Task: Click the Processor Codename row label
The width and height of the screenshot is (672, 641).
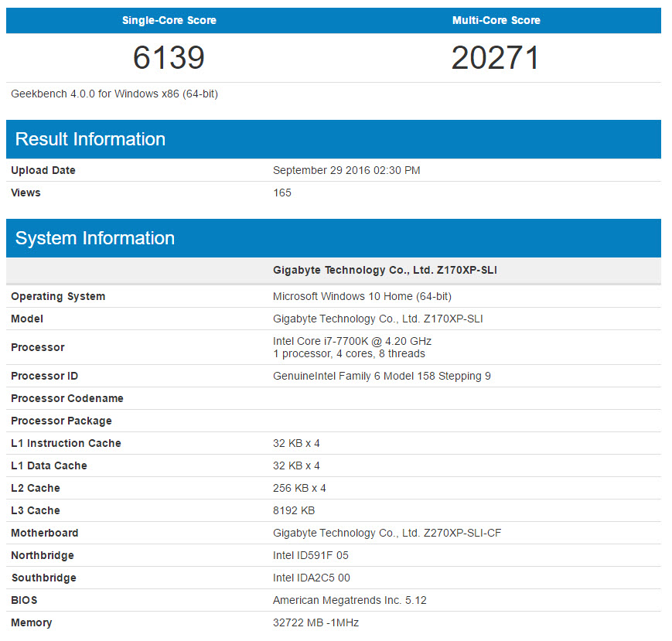Action: point(67,398)
